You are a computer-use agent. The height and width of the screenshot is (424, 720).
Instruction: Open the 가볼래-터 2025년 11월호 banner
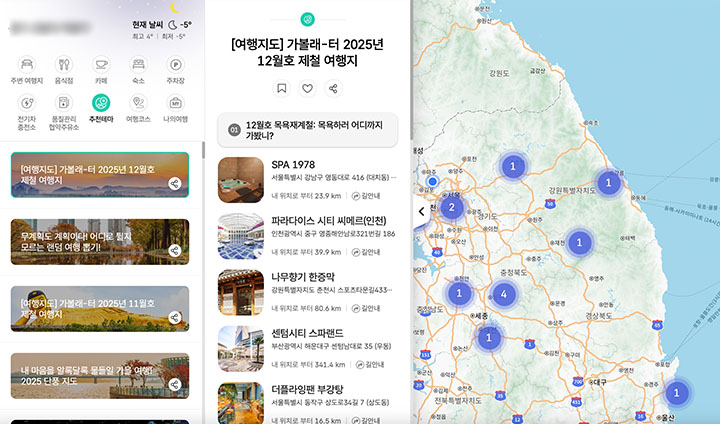click(x=100, y=309)
